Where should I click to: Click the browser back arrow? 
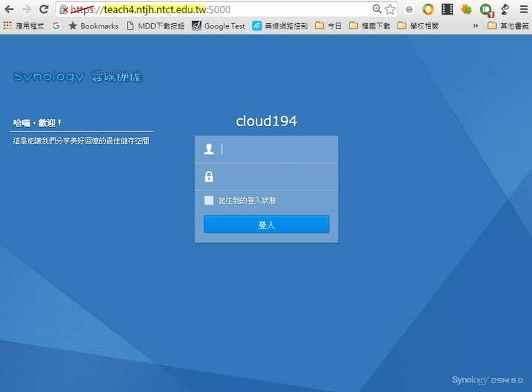click(x=9, y=9)
